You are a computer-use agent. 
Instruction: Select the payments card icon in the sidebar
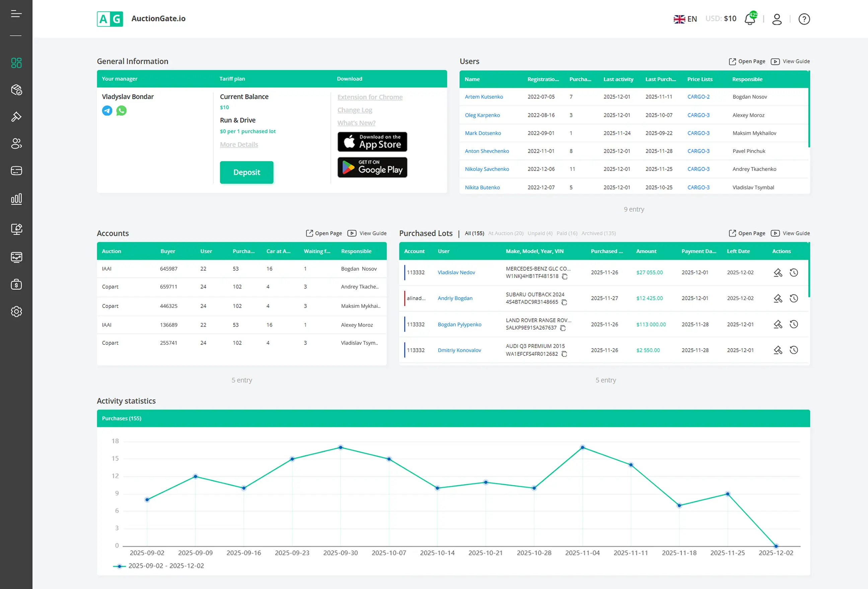[x=16, y=171]
